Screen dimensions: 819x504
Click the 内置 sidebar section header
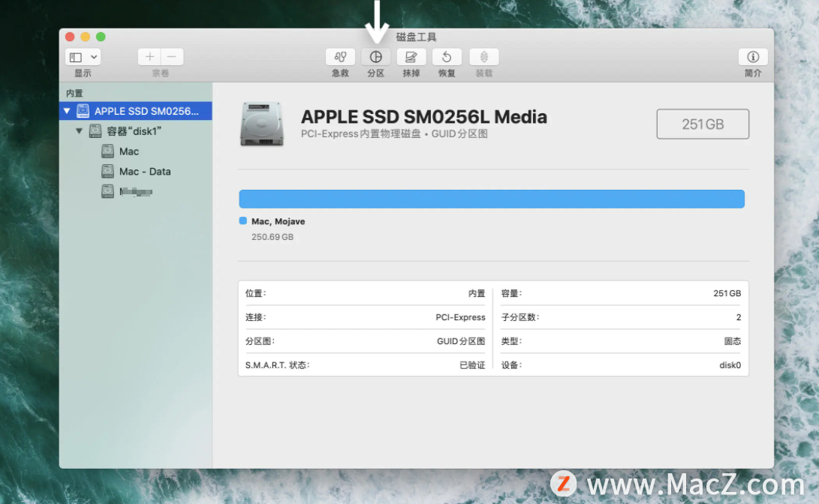[74, 93]
